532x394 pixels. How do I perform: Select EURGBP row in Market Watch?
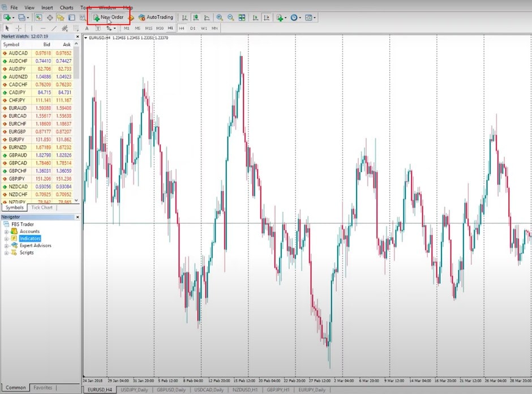(18, 131)
